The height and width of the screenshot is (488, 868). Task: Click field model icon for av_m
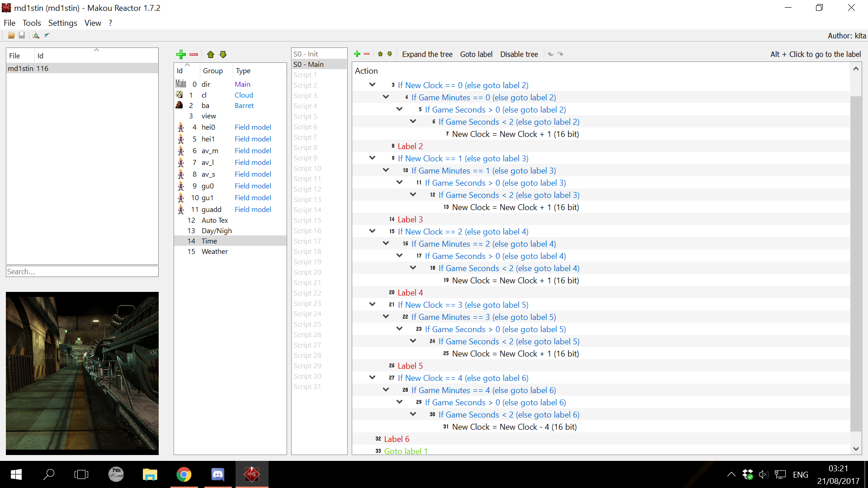tap(181, 150)
